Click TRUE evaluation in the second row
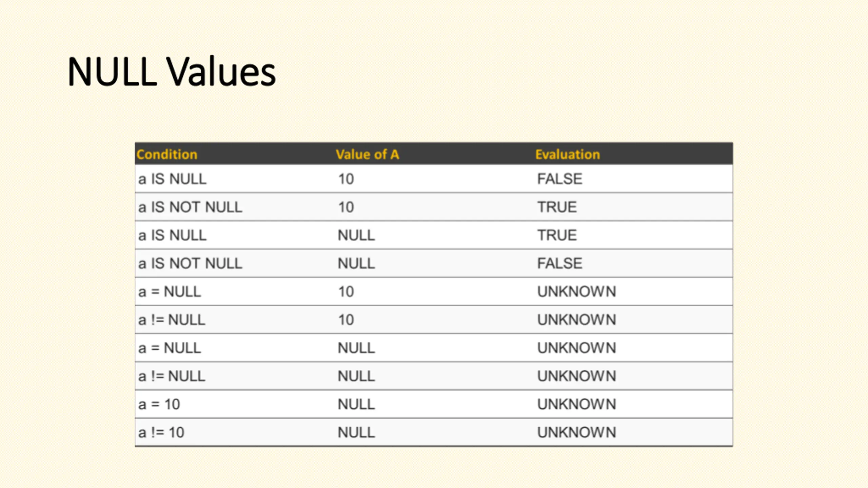The width and height of the screenshot is (868, 488). point(557,207)
